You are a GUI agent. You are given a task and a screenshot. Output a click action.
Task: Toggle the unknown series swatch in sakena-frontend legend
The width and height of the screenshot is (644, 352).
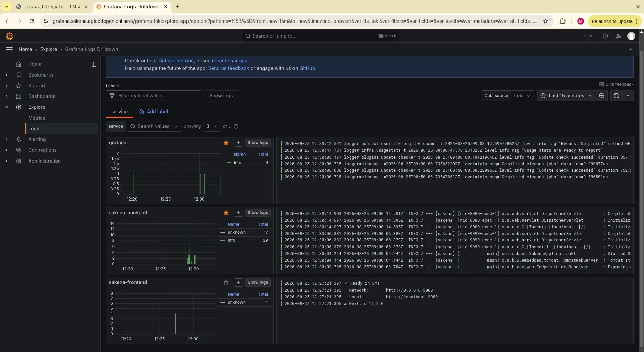(x=223, y=302)
